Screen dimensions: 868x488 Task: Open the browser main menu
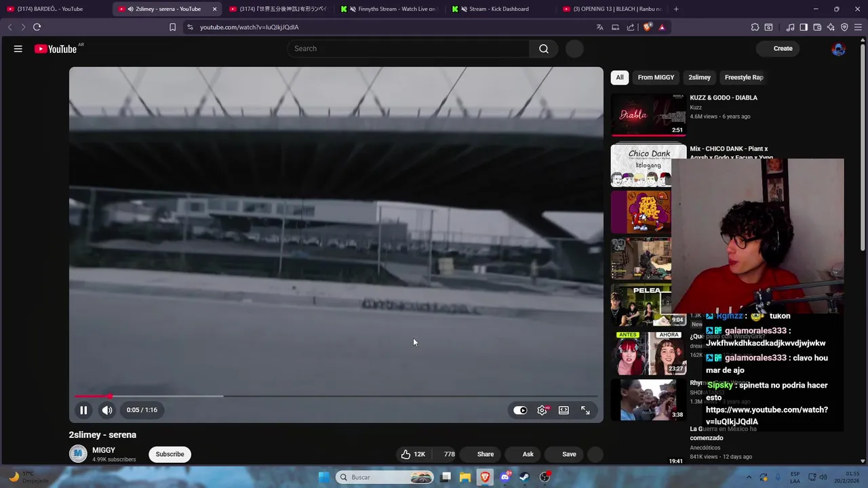click(859, 27)
